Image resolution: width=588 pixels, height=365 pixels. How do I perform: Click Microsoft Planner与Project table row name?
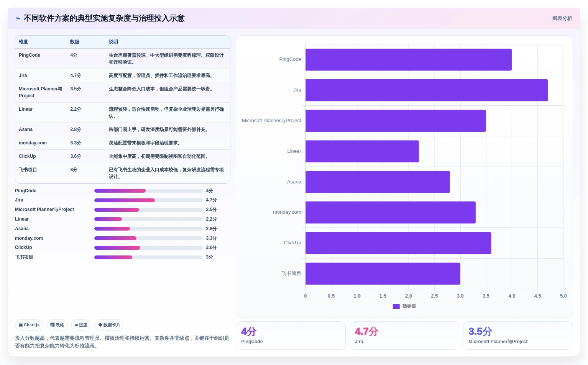coord(40,92)
